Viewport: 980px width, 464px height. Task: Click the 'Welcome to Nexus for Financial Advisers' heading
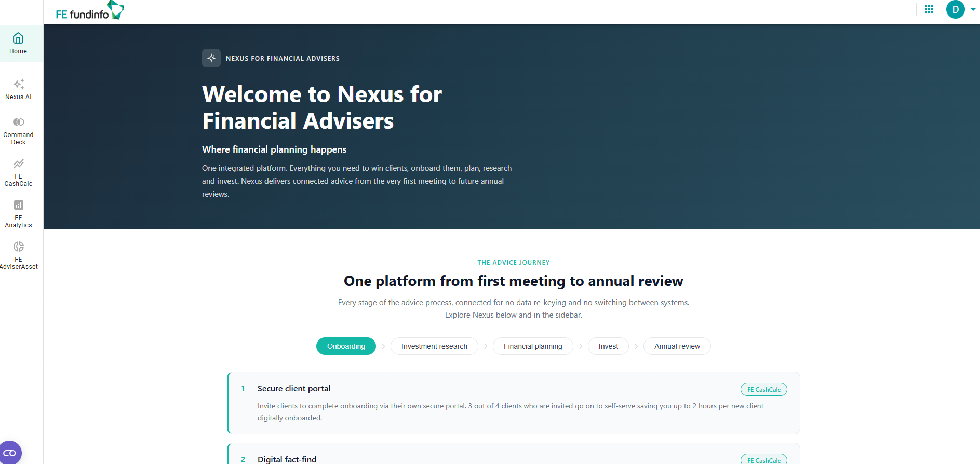[x=322, y=107]
